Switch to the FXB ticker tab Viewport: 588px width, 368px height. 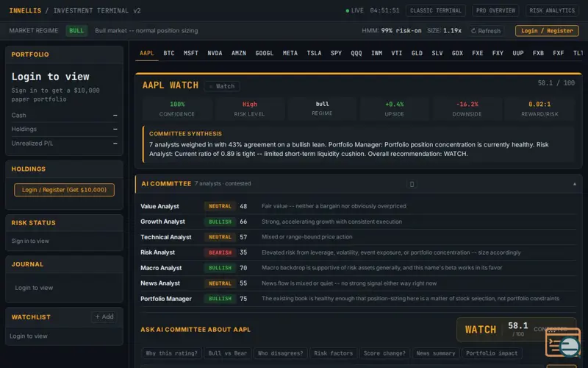click(539, 53)
